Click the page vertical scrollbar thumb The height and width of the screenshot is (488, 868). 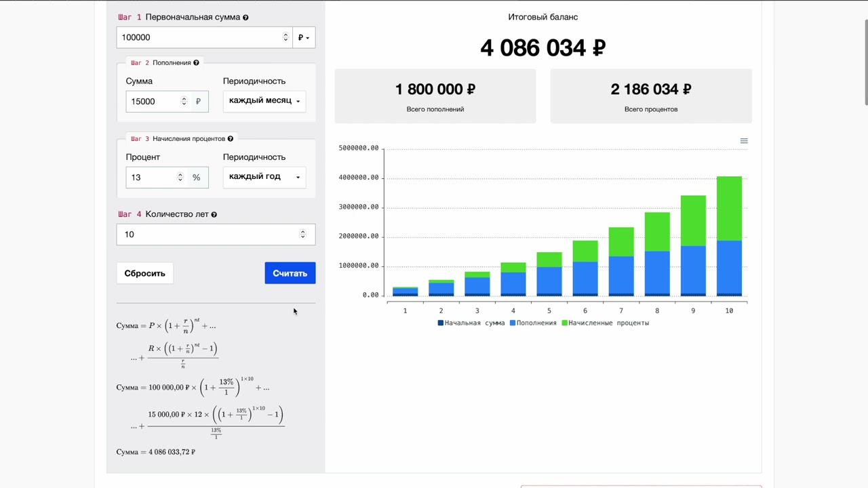[865, 62]
